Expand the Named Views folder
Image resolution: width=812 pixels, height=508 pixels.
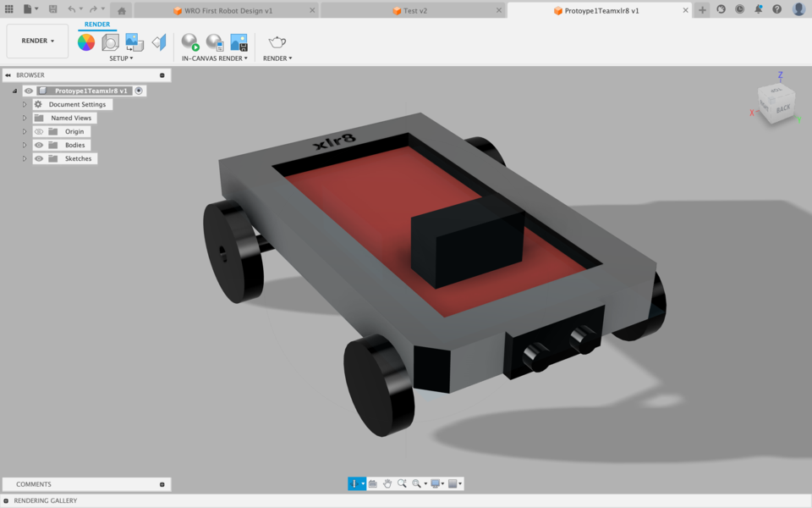coord(24,118)
